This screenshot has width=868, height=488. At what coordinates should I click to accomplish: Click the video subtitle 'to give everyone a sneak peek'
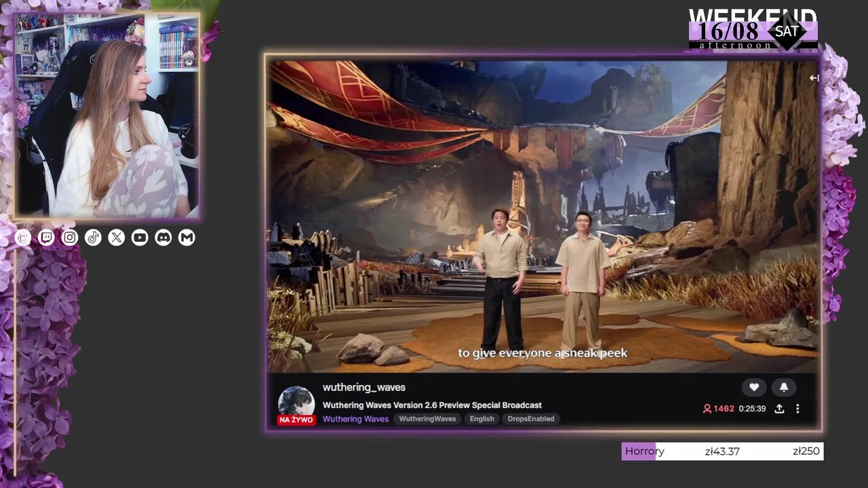point(542,353)
